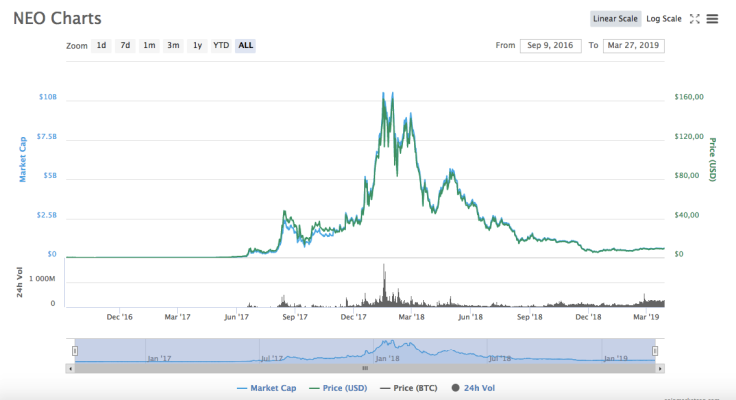Set zoom range to 1m
This screenshot has width=736, height=400.
[149, 46]
